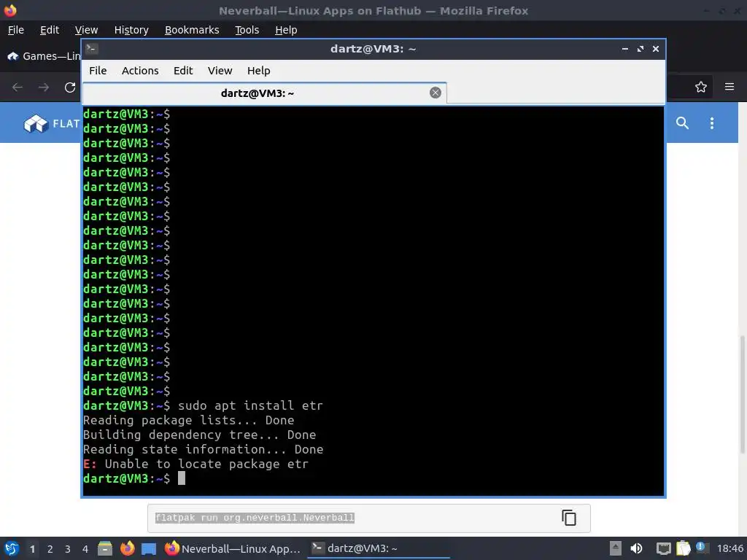Click 'Building dependency tree... Done' line
The height and width of the screenshot is (560, 747).
click(x=200, y=435)
